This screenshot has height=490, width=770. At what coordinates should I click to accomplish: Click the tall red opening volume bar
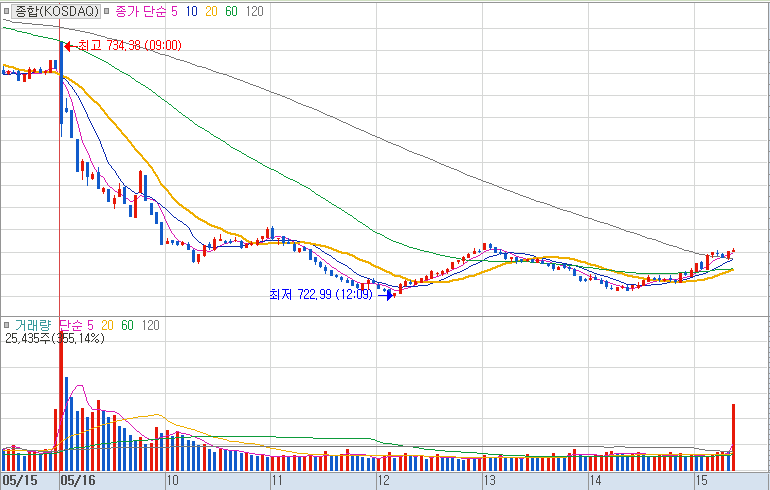(61, 403)
